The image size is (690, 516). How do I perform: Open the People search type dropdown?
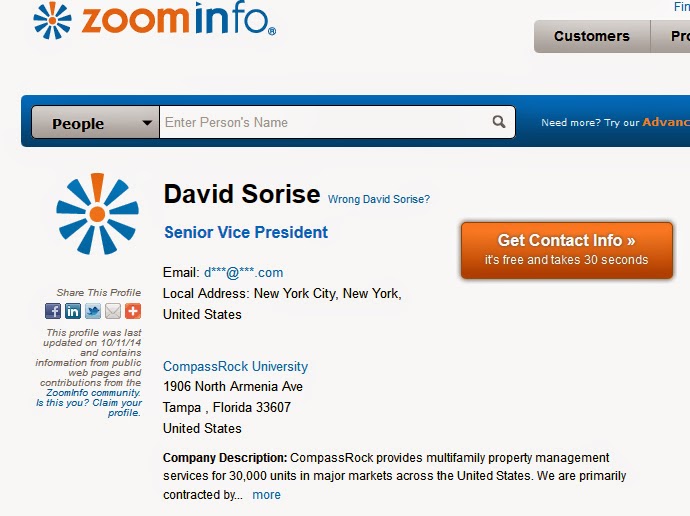click(94, 123)
